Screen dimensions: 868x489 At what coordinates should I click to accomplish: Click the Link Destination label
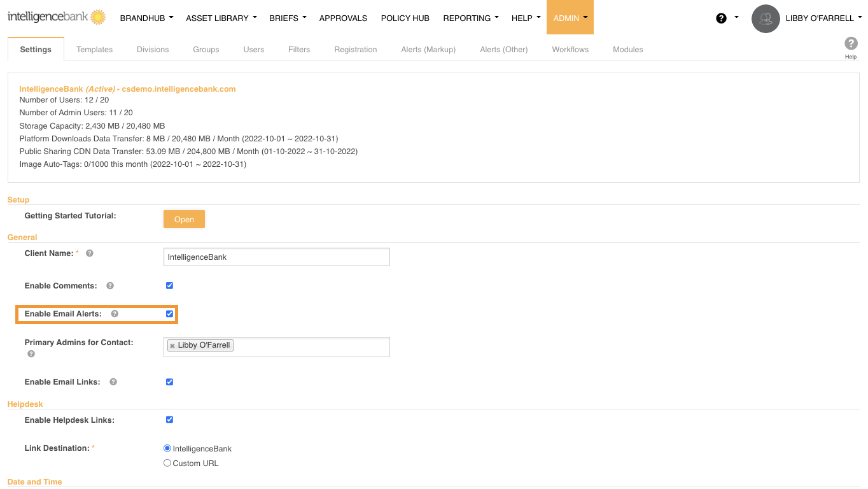click(57, 448)
